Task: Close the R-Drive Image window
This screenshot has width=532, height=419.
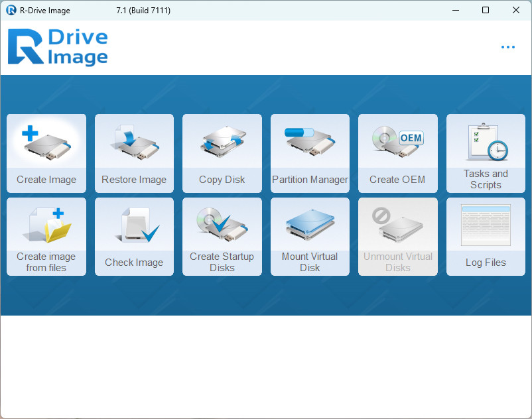Action: pos(515,10)
